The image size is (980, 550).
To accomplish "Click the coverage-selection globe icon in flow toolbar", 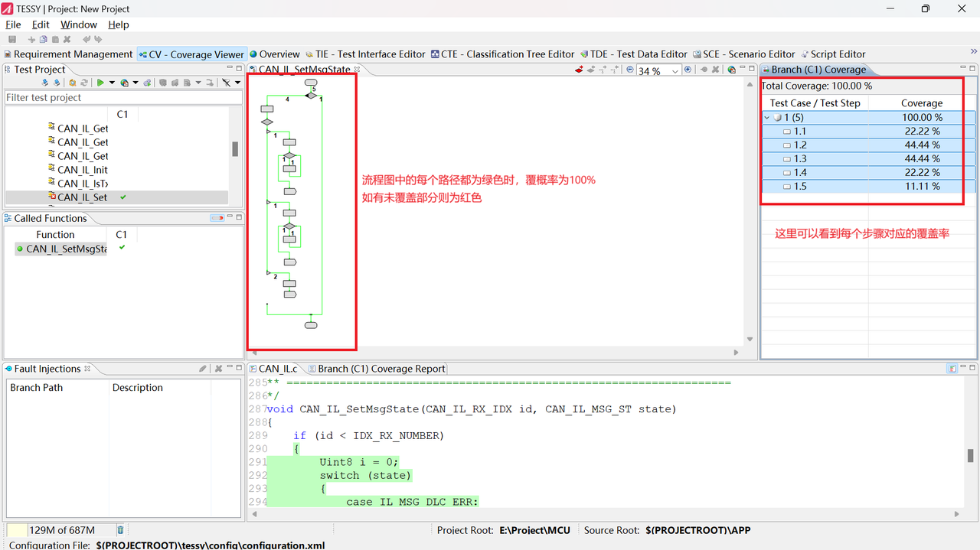I will 732,70.
